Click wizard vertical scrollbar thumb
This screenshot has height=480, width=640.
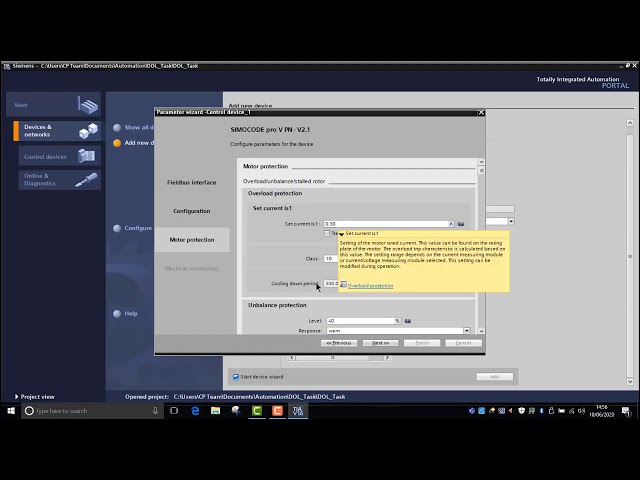(x=481, y=171)
